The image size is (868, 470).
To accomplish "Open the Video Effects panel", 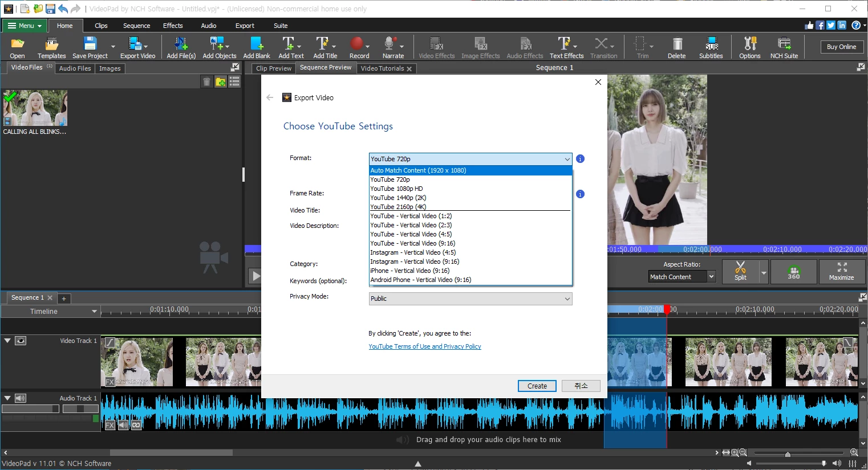I will [436, 47].
